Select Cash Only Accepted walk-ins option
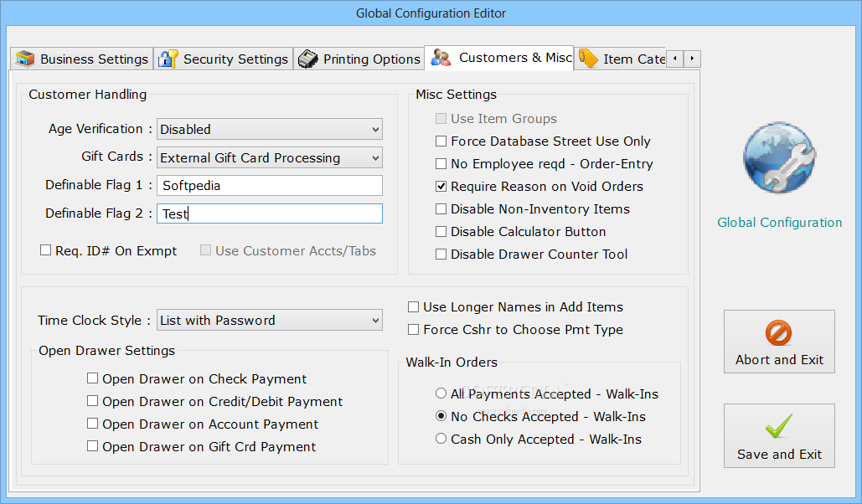Viewport: 862px width, 504px height. (441, 439)
